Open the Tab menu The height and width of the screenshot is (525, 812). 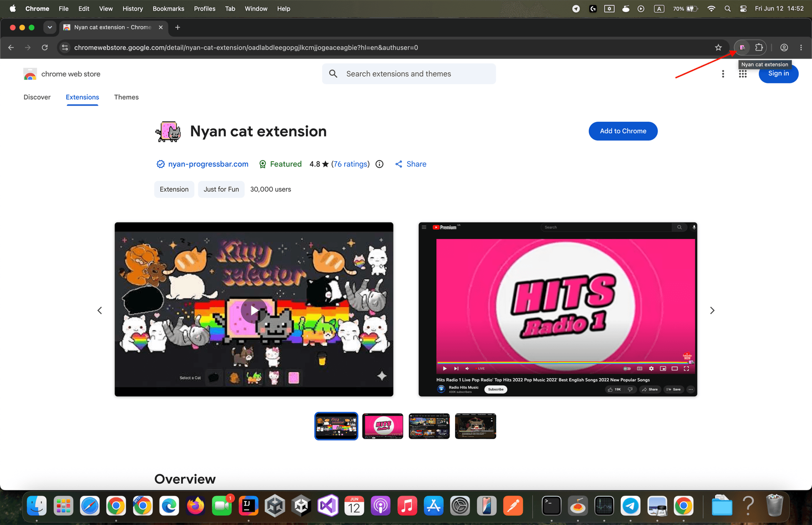click(230, 8)
